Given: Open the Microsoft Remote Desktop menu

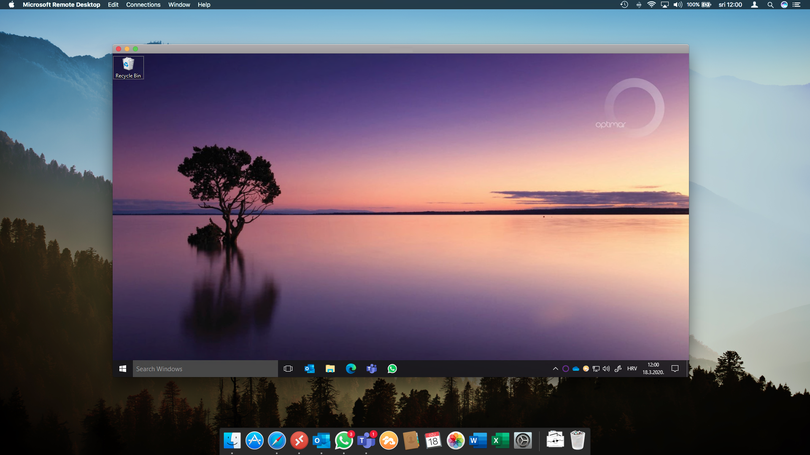Looking at the screenshot, I should (61, 5).
